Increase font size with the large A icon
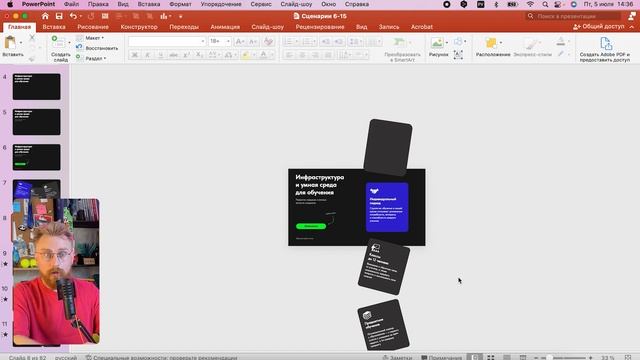 (x=240, y=41)
